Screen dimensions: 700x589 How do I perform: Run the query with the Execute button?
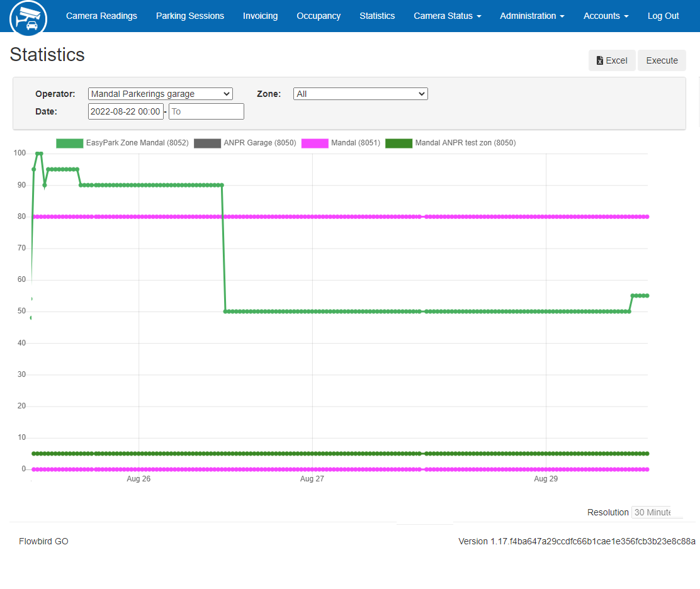[x=662, y=60]
